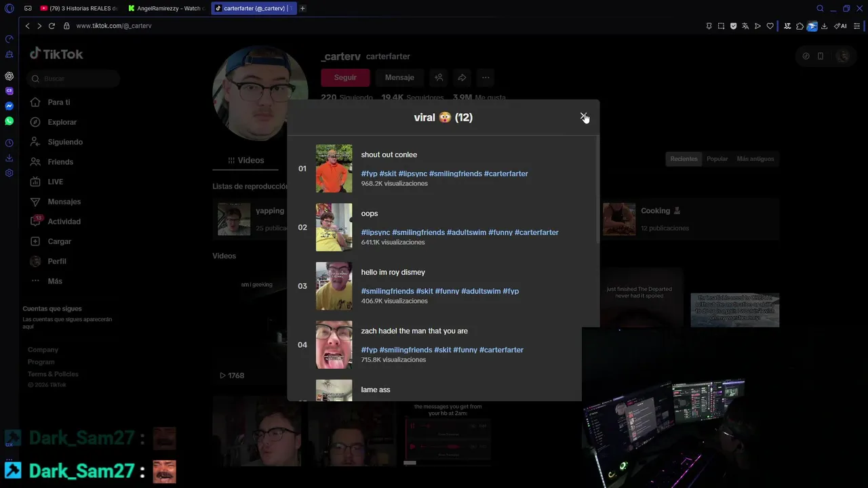
Task: Click '968.2K visualizaciones' view count
Action: (x=394, y=184)
